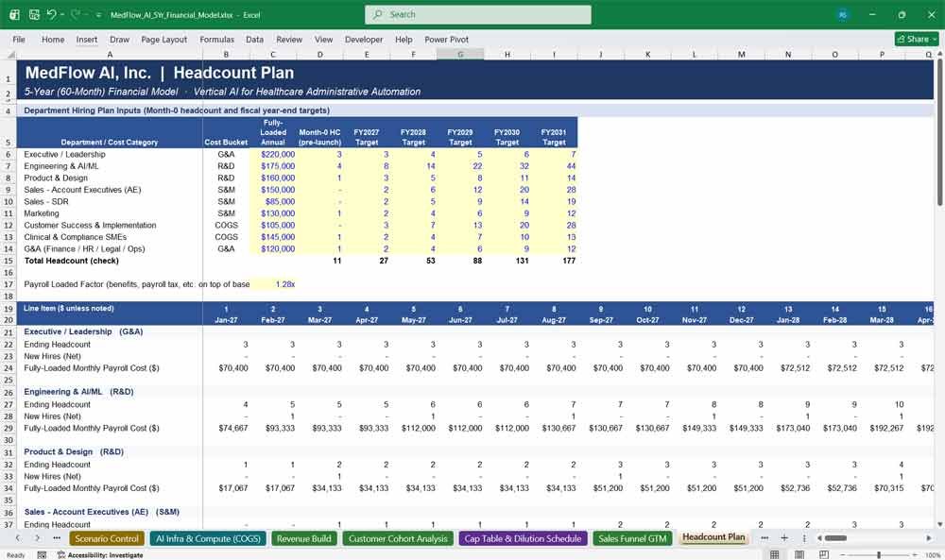Switch to the Draw tab
The height and width of the screenshot is (560, 945).
119,39
